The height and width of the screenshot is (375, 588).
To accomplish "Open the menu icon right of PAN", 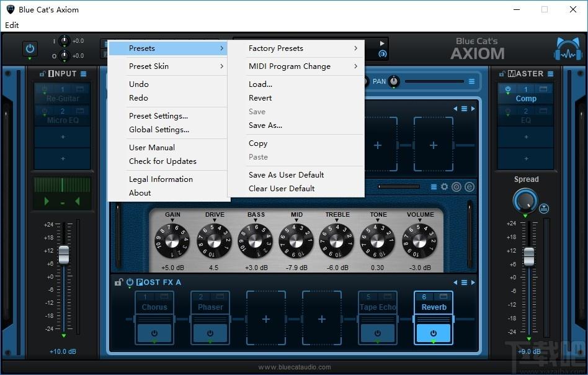I will click(x=472, y=81).
